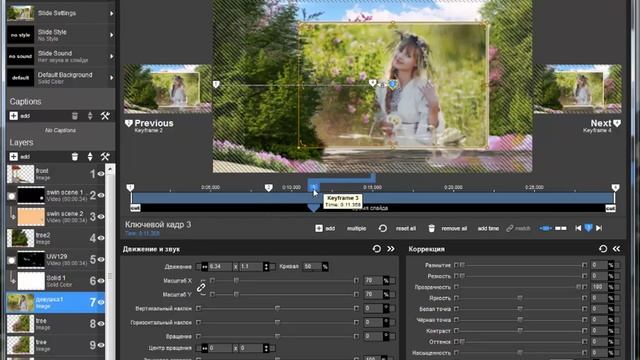The width and height of the screenshot is (640, 360).
Task: Open Default Background options
Action: 60,78
